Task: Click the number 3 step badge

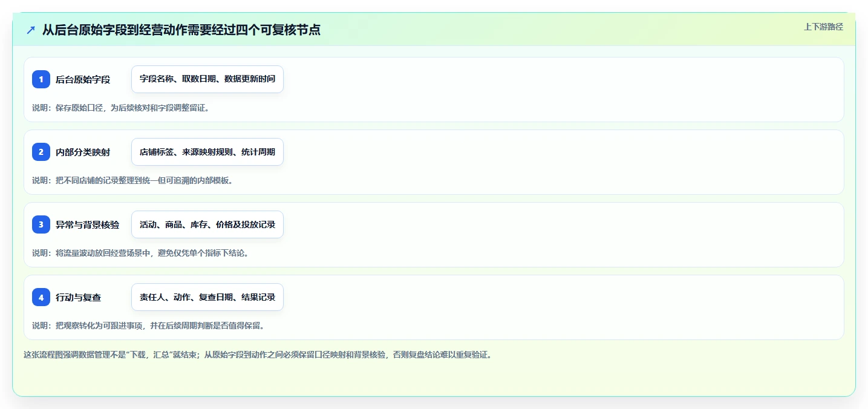Action: 41,224
